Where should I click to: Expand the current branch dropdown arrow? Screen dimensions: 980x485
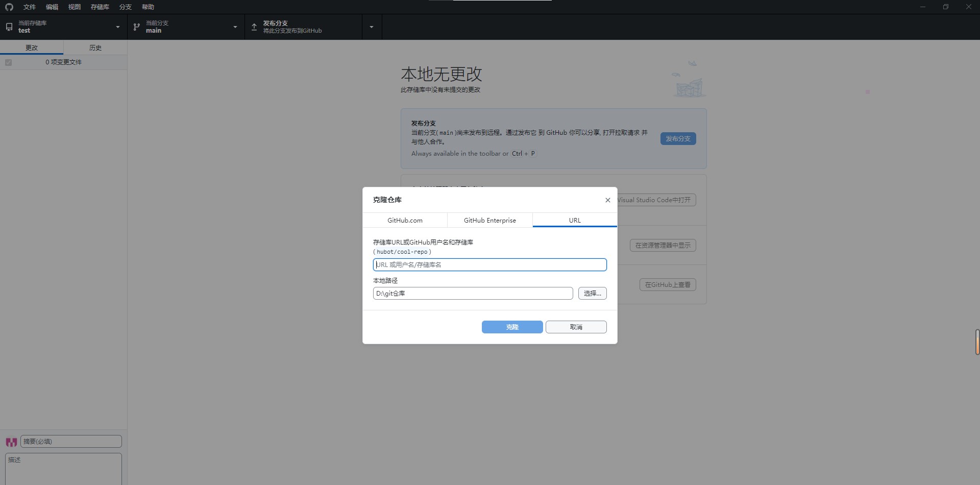(x=235, y=27)
